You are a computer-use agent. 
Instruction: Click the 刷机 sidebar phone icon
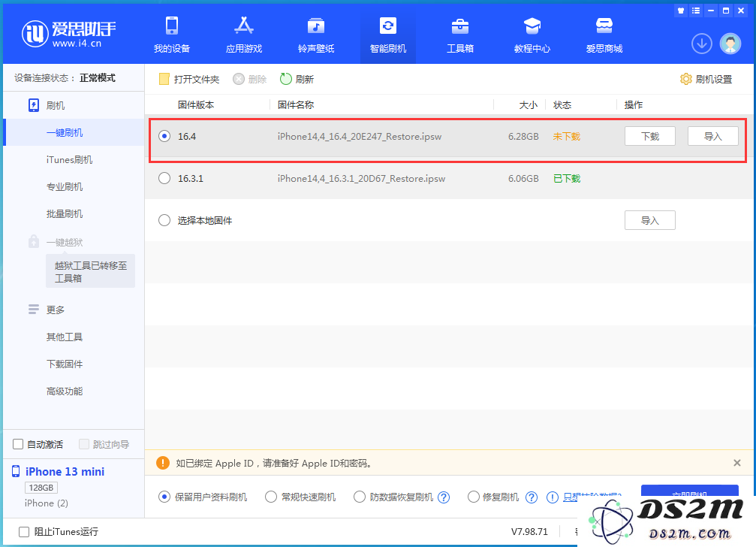[34, 105]
